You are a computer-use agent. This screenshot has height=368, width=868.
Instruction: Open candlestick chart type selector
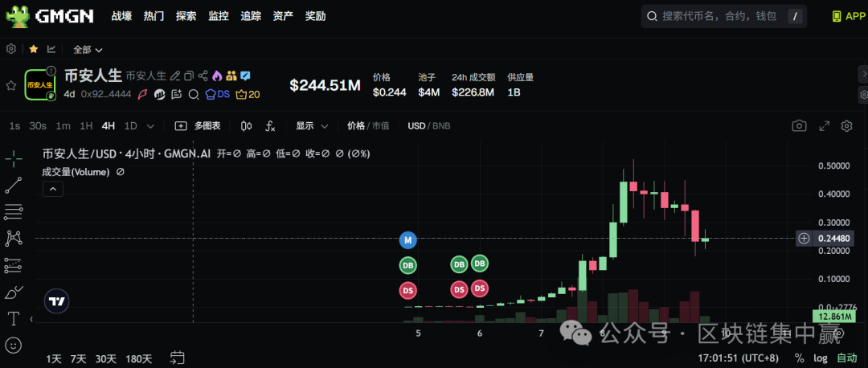click(x=247, y=126)
